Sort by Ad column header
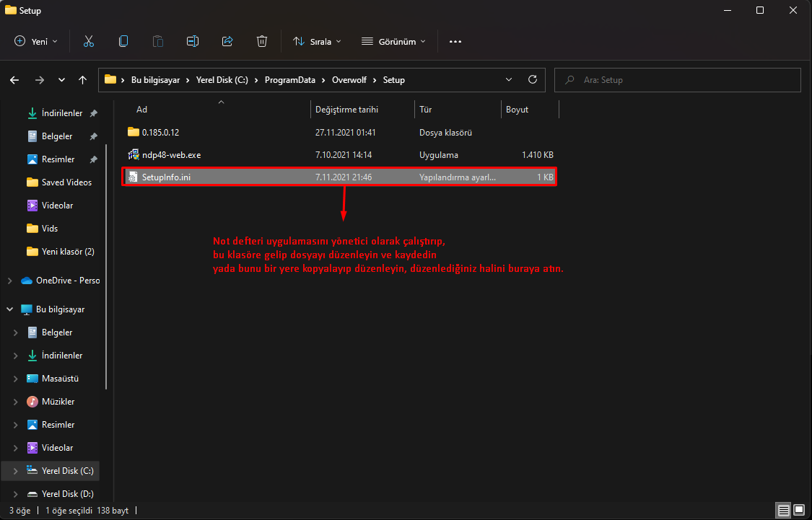This screenshot has height=520, width=812. click(x=142, y=110)
